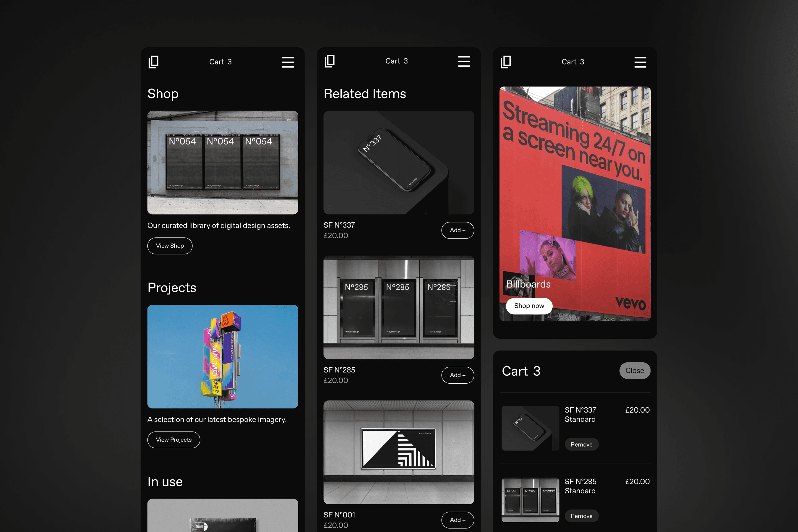Open Cart 3 link in Related Items header
This screenshot has height=532, width=798.
point(396,61)
